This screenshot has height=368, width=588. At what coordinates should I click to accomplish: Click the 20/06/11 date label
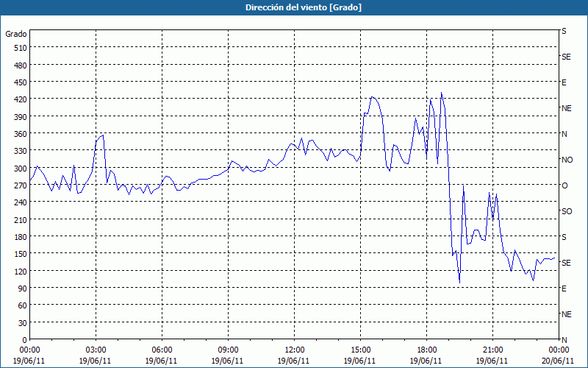click(x=559, y=361)
